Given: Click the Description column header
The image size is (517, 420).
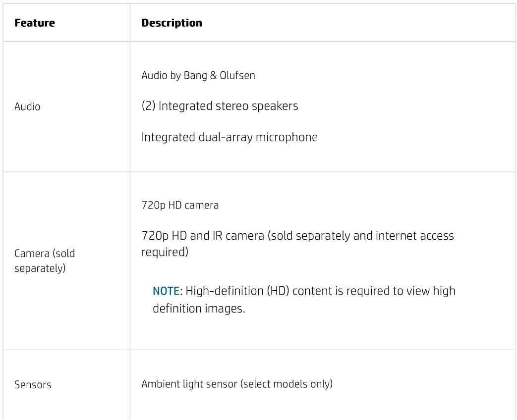Looking at the screenshot, I should (172, 23).
